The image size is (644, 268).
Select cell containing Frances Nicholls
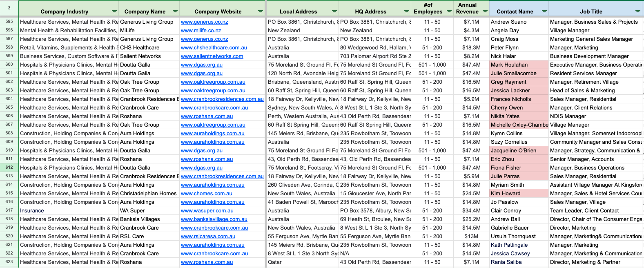519,99
